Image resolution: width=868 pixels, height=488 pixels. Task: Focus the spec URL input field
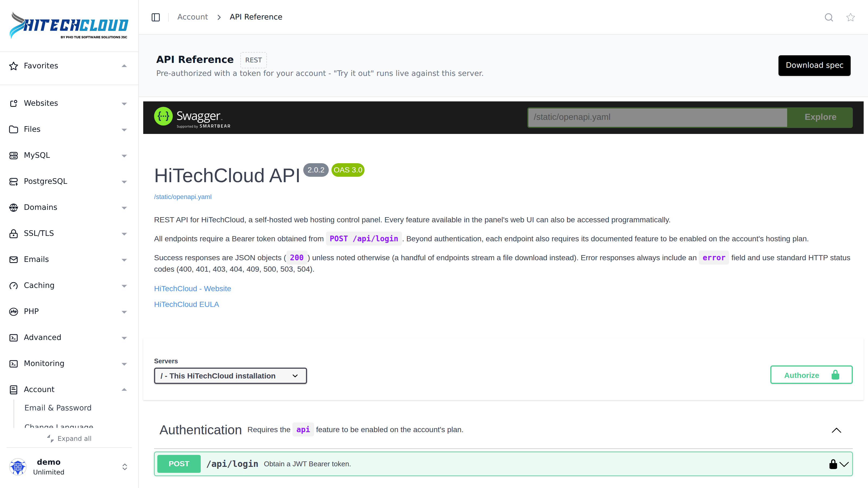coord(658,117)
